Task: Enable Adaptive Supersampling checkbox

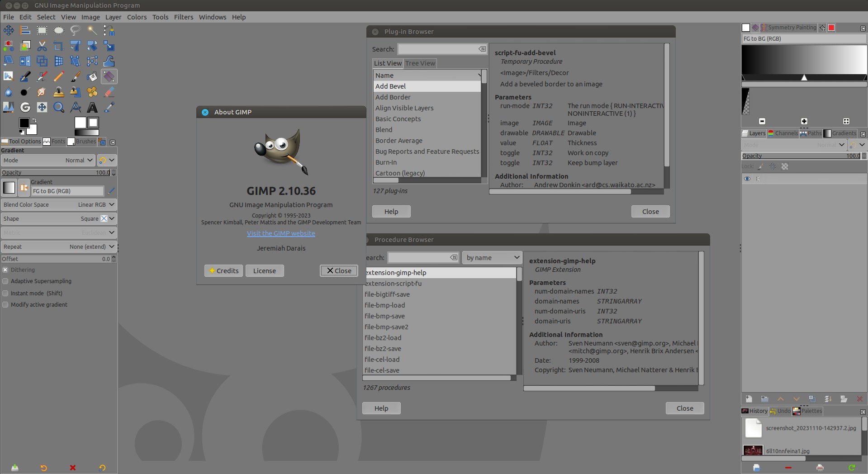Action: (x=5, y=281)
